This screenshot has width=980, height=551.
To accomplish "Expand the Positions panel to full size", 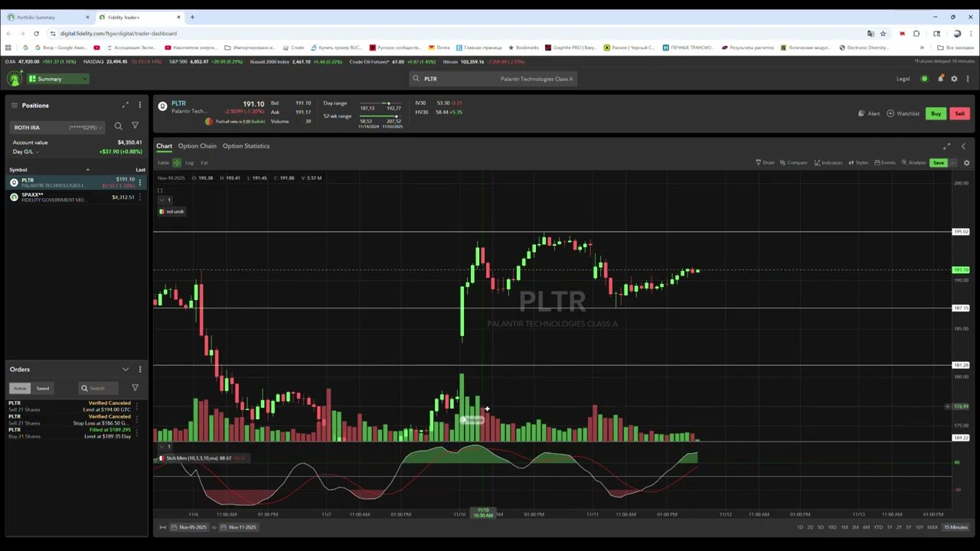I will coord(126,105).
